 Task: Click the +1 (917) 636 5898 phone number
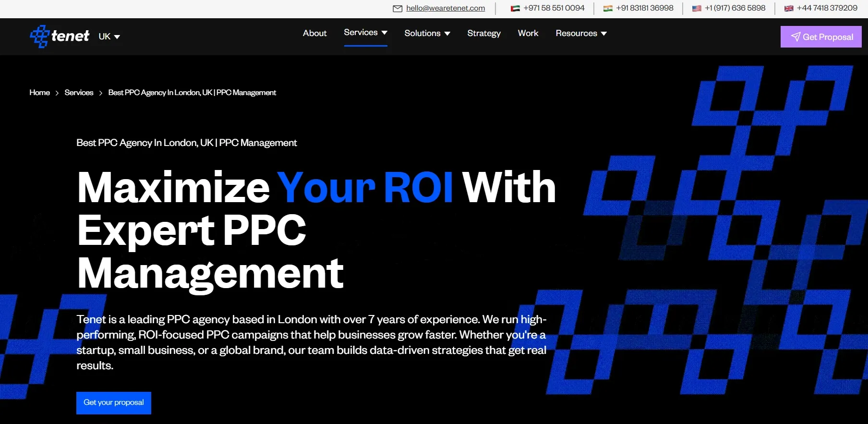(735, 8)
